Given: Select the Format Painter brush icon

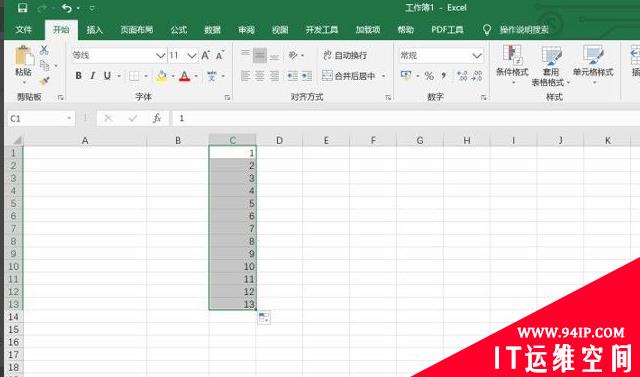Looking at the screenshot, I should (44, 80).
